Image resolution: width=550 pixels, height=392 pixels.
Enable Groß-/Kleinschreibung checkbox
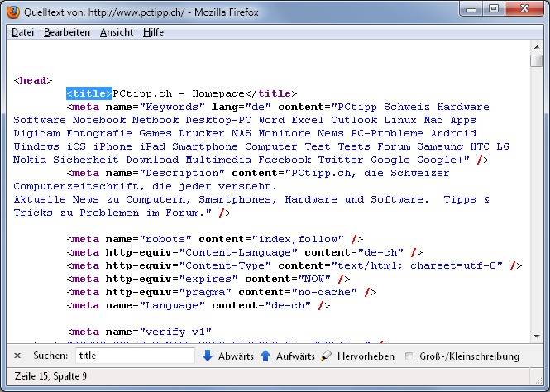(409, 356)
